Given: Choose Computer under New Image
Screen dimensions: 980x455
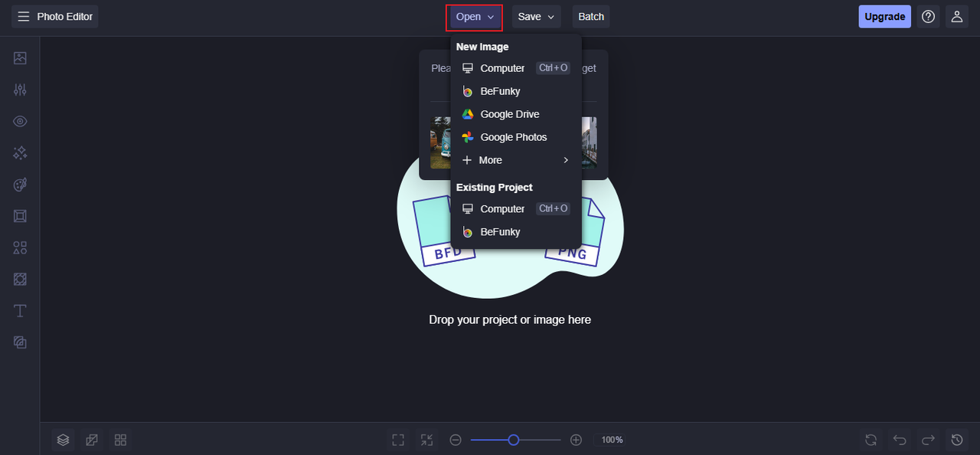Looking at the screenshot, I should coord(516,68).
